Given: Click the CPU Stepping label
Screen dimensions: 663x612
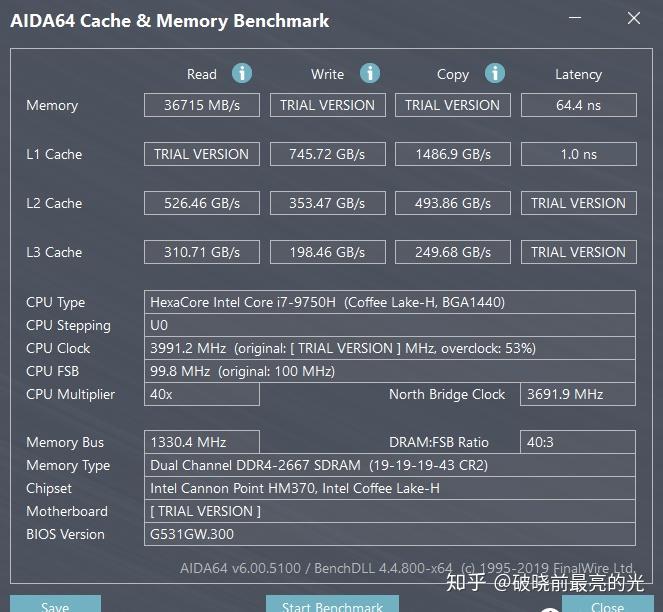Looking at the screenshot, I should click(68, 326).
